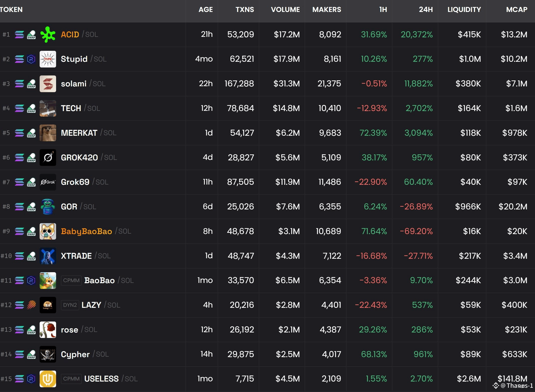Click the Raydium DEX icon in Stupid row

pos(31,59)
